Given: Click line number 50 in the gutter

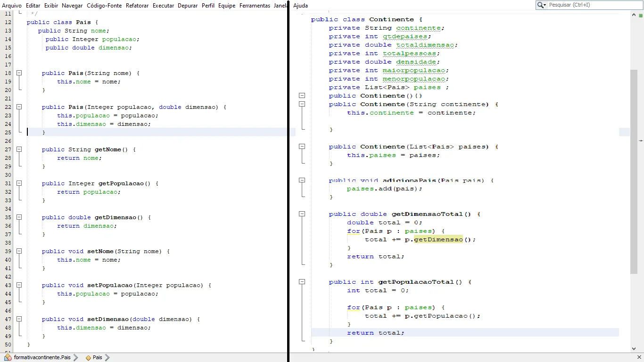Looking at the screenshot, I should coord(8,345).
